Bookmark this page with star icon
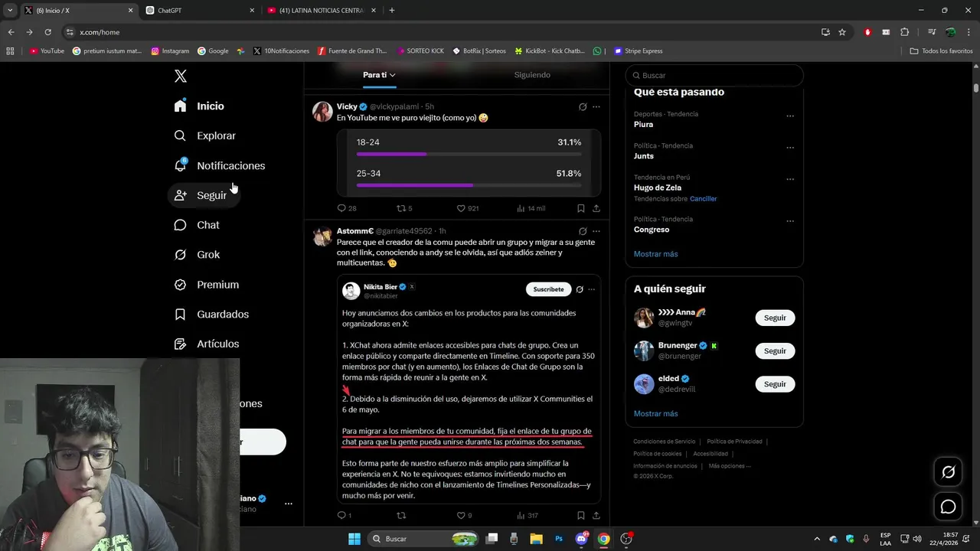The height and width of the screenshot is (551, 980). 842,32
